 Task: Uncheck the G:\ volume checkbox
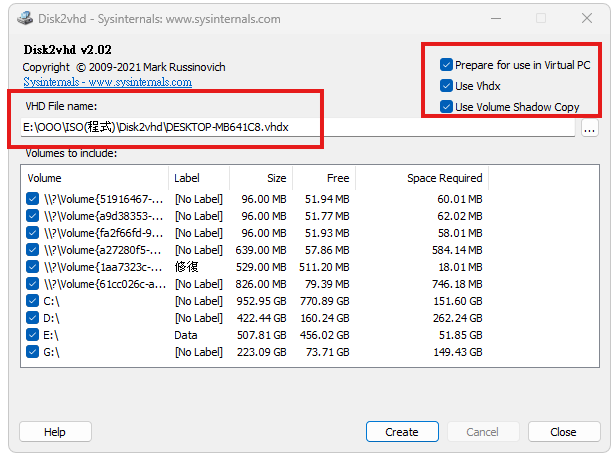pyautogui.click(x=32, y=352)
